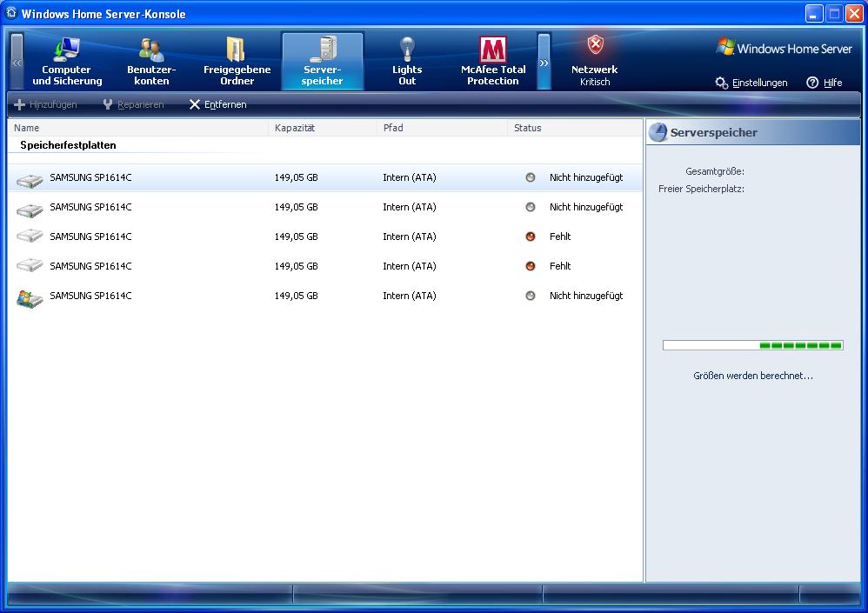The width and height of the screenshot is (868, 613).
Task: Sort by the Pfad column header
Action: pos(443,128)
